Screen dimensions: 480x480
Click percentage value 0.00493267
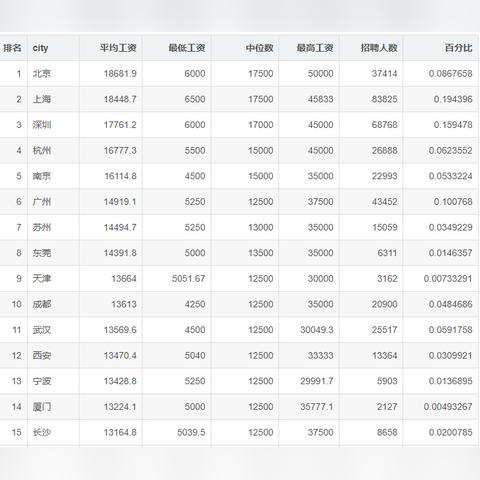tap(448, 407)
